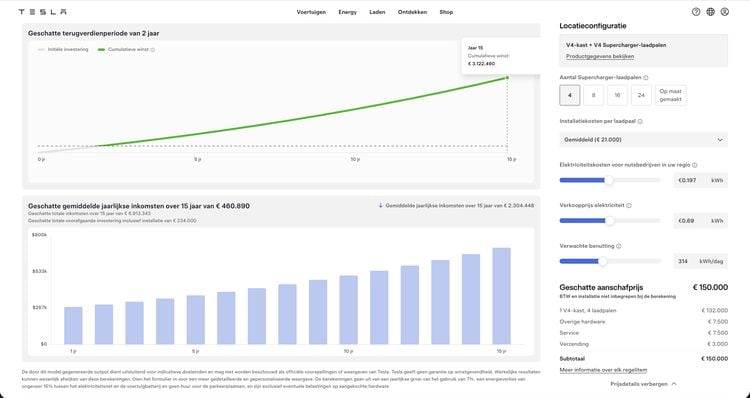Open the Shop menu
Screen dimensions: 750x398
(446, 12)
